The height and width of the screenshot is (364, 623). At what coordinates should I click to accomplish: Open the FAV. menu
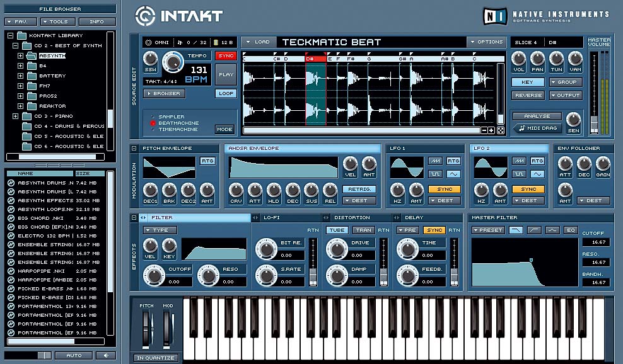tap(21, 22)
